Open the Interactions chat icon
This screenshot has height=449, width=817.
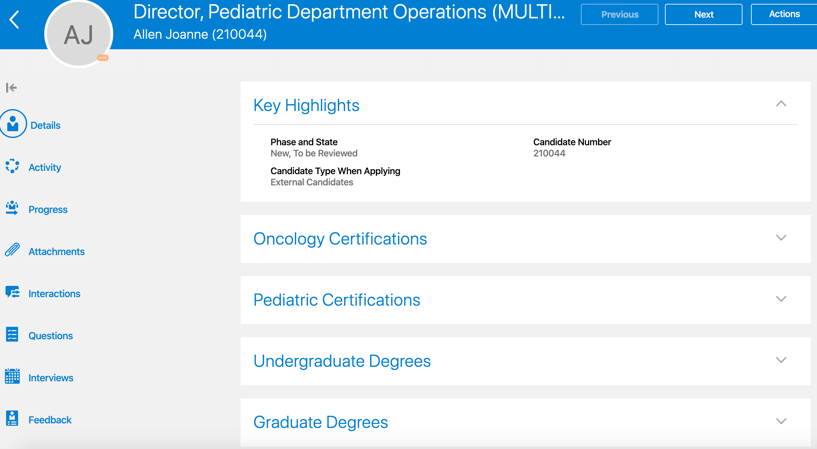[x=12, y=292]
